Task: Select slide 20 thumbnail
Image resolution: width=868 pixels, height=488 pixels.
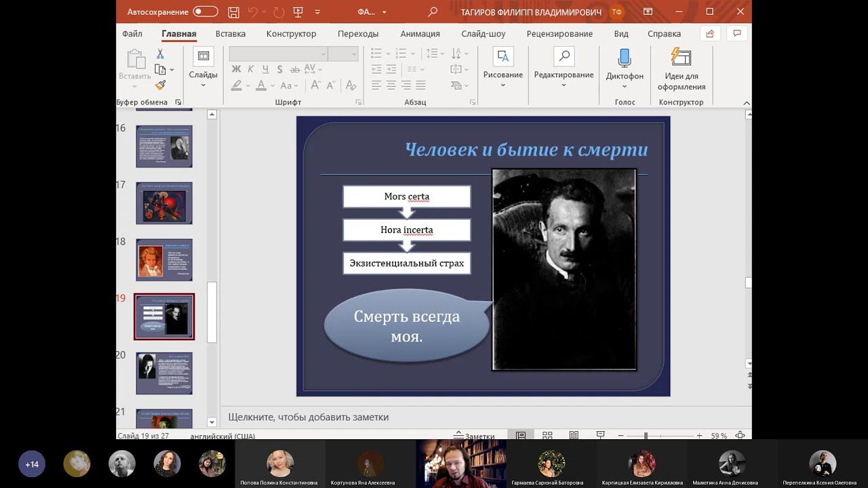Action: tap(164, 373)
